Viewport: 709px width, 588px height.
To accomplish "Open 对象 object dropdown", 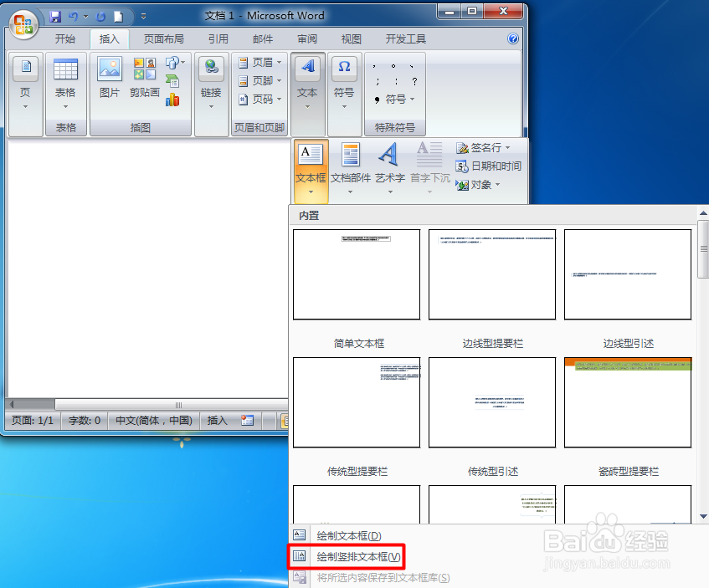I will pos(478,185).
